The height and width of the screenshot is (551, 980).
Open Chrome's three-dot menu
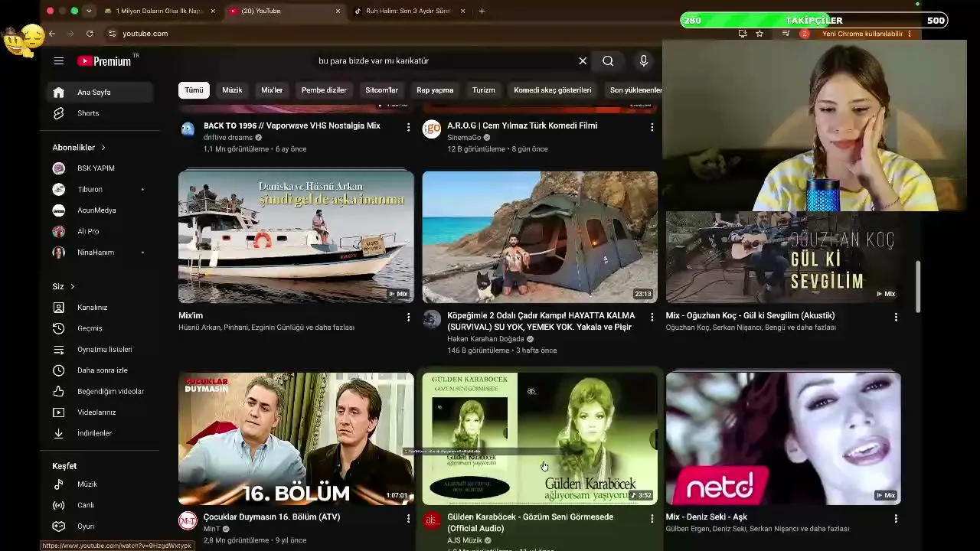pos(910,34)
